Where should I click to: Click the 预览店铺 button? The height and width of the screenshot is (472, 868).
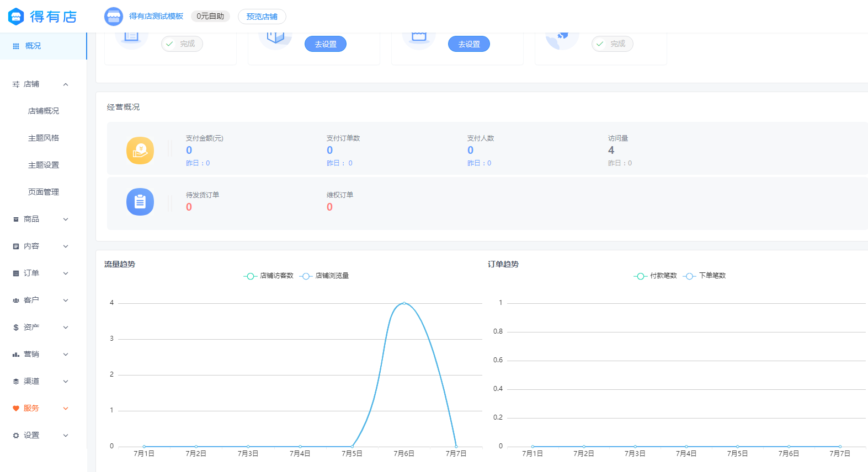262,17
